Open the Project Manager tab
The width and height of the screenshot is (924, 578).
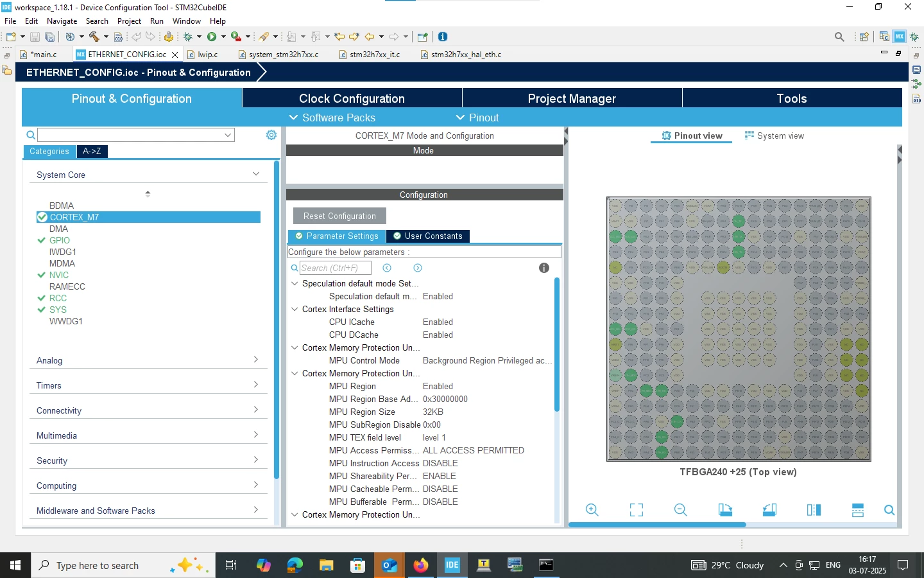(x=572, y=98)
